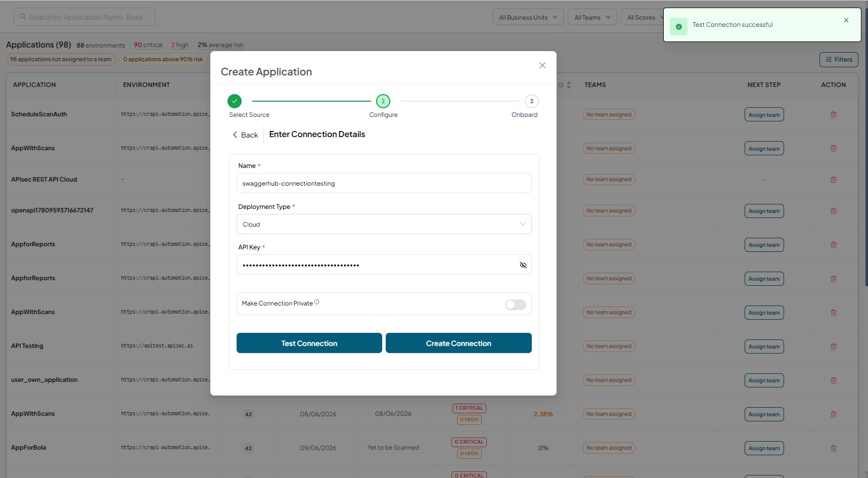This screenshot has width=868, height=478.
Task: Delete the user_own_application row
Action: [x=834, y=380]
